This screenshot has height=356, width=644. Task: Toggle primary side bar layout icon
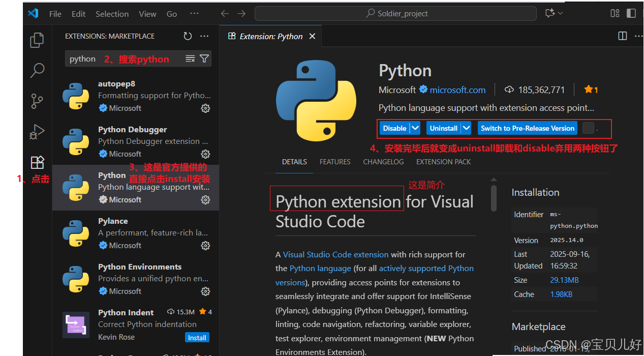pyautogui.click(x=631, y=14)
